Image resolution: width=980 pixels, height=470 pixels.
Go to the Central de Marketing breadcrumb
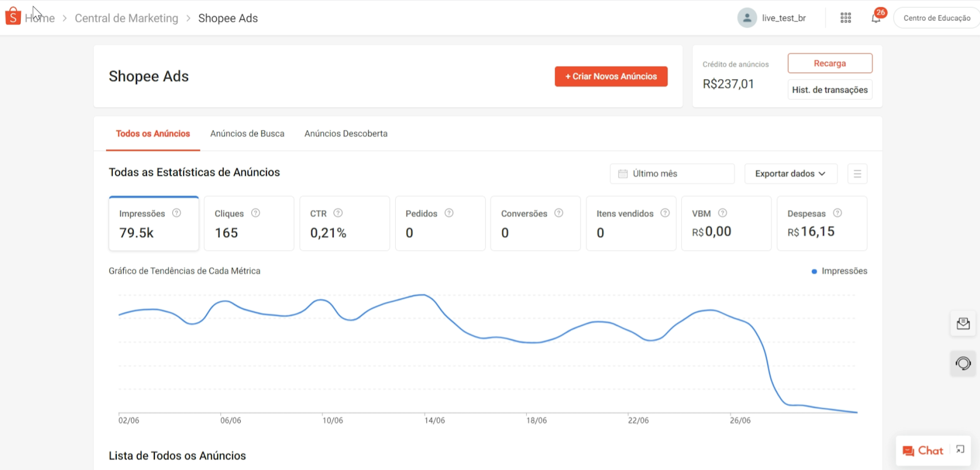click(126, 18)
